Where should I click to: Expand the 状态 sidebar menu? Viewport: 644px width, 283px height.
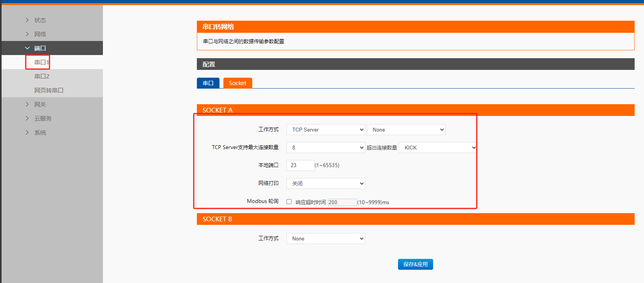pyautogui.click(x=40, y=20)
